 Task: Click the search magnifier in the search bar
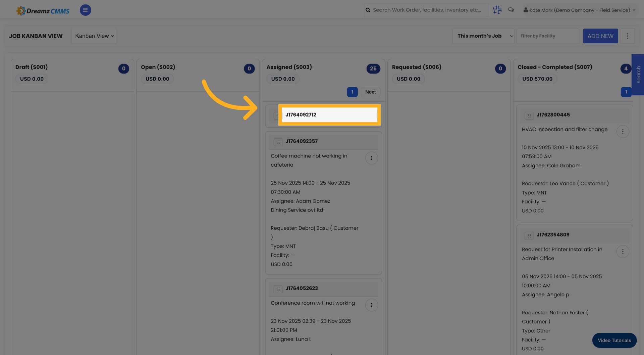pos(368,10)
